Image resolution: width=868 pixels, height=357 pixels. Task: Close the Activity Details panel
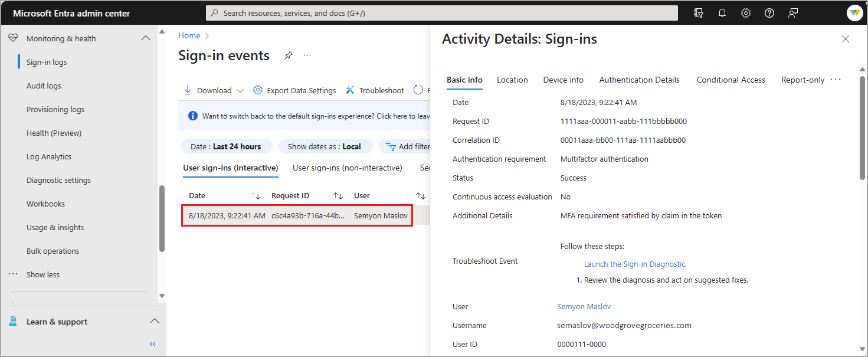(846, 39)
